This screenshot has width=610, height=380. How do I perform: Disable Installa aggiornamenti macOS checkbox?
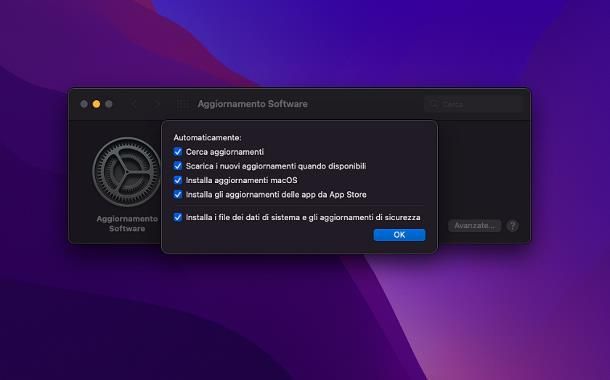(178, 180)
